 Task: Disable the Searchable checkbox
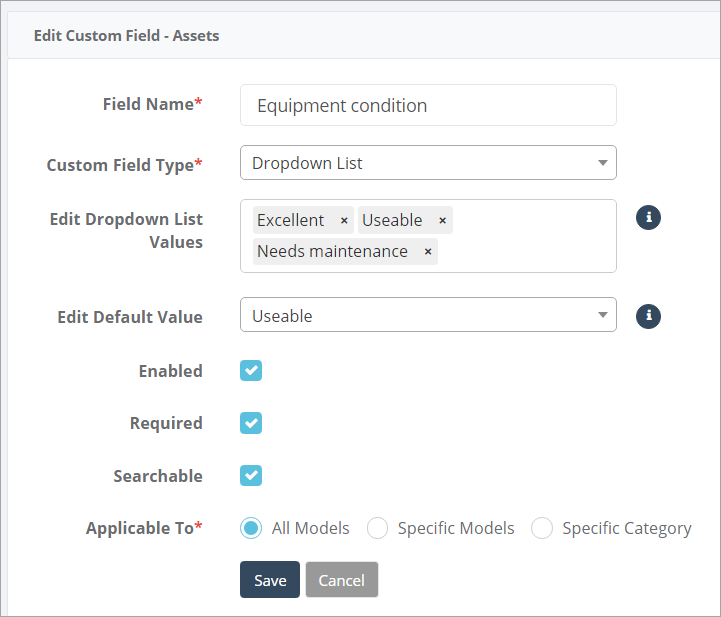click(251, 476)
